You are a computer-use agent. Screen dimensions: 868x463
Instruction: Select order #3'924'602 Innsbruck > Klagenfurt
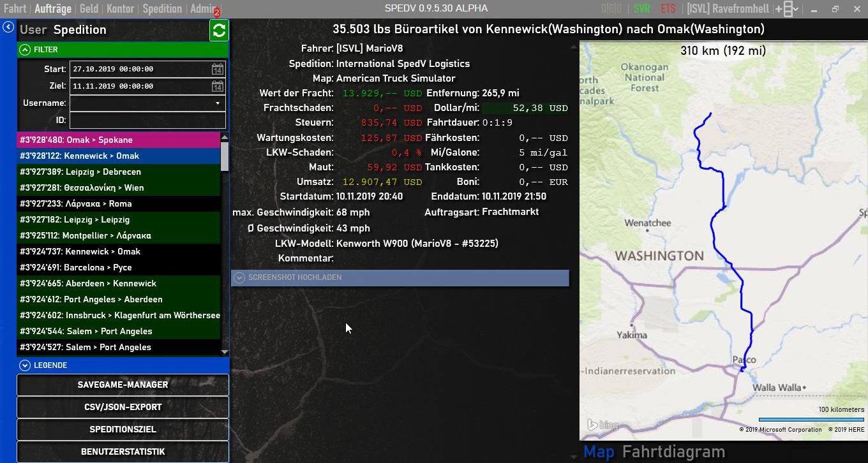(119, 315)
